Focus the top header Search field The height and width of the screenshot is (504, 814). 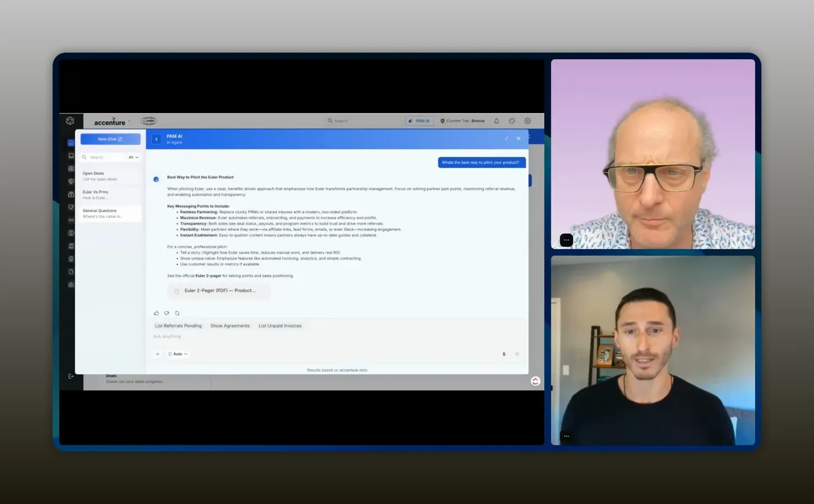tap(363, 121)
